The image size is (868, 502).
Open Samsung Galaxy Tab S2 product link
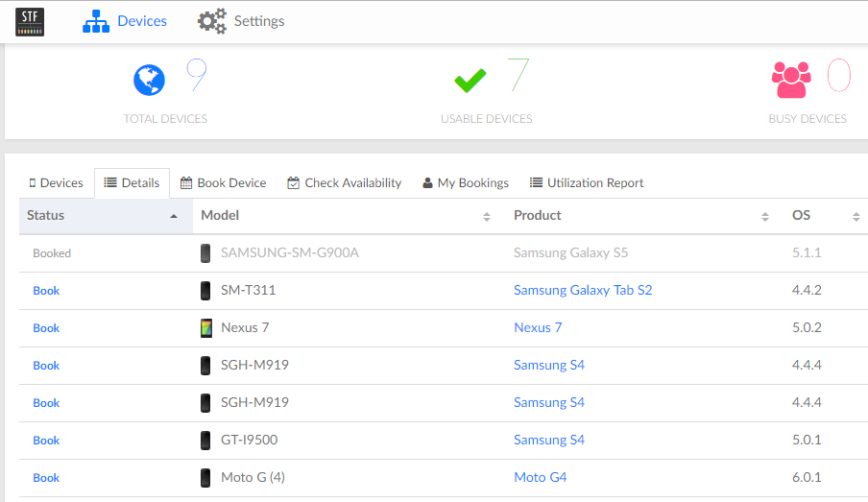583,291
